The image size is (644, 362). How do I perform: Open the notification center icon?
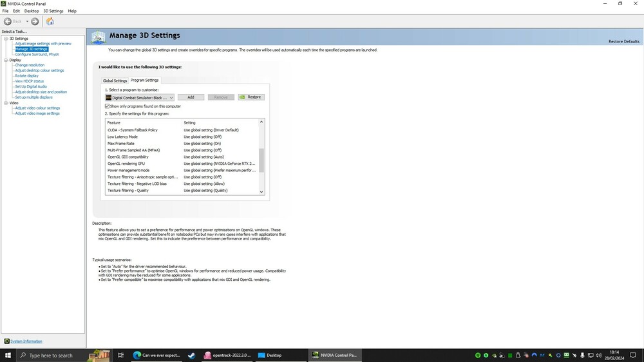633,356
